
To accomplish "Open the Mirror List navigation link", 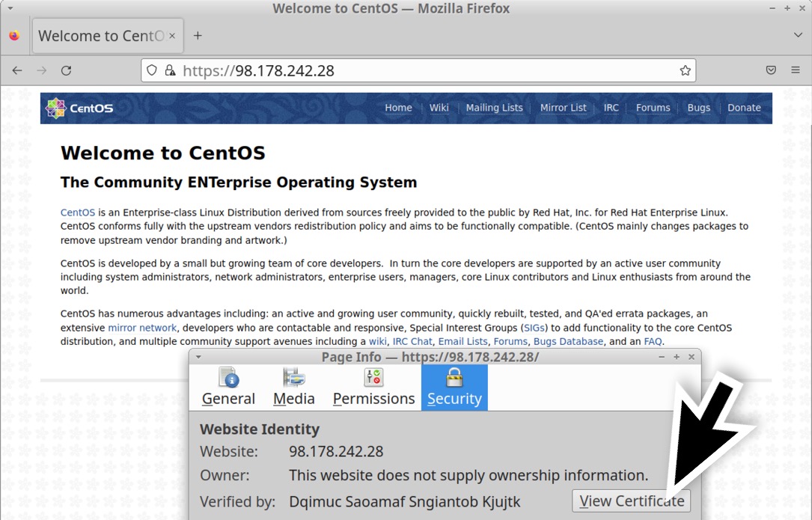I will tap(563, 108).
